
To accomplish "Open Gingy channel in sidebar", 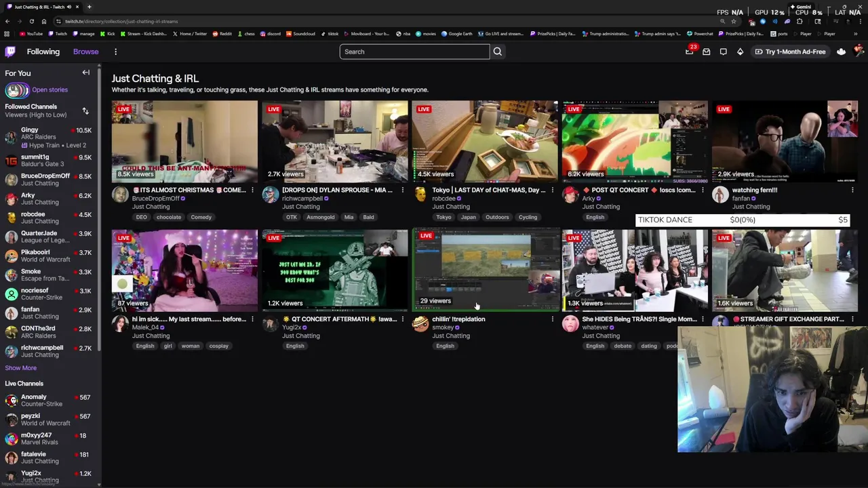I will (49, 137).
